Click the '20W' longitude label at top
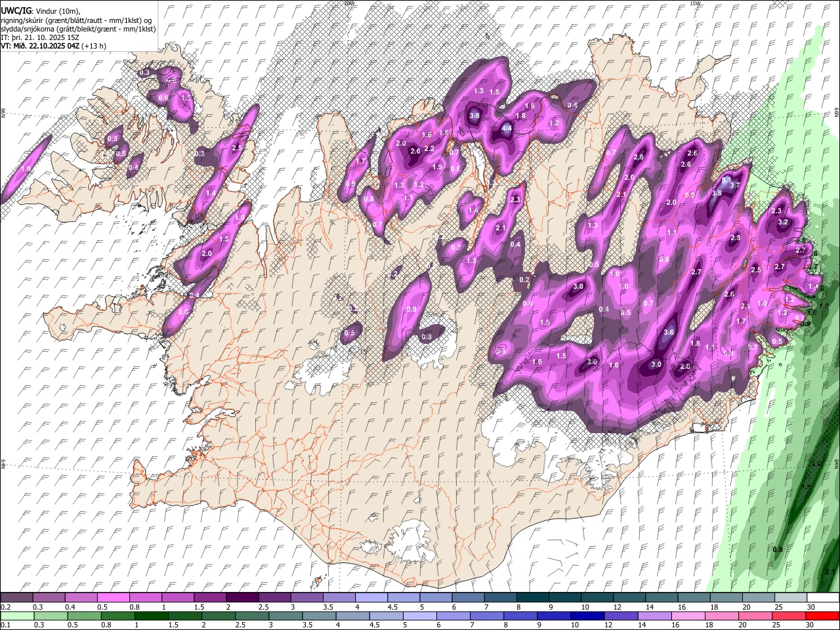 [348, 3]
